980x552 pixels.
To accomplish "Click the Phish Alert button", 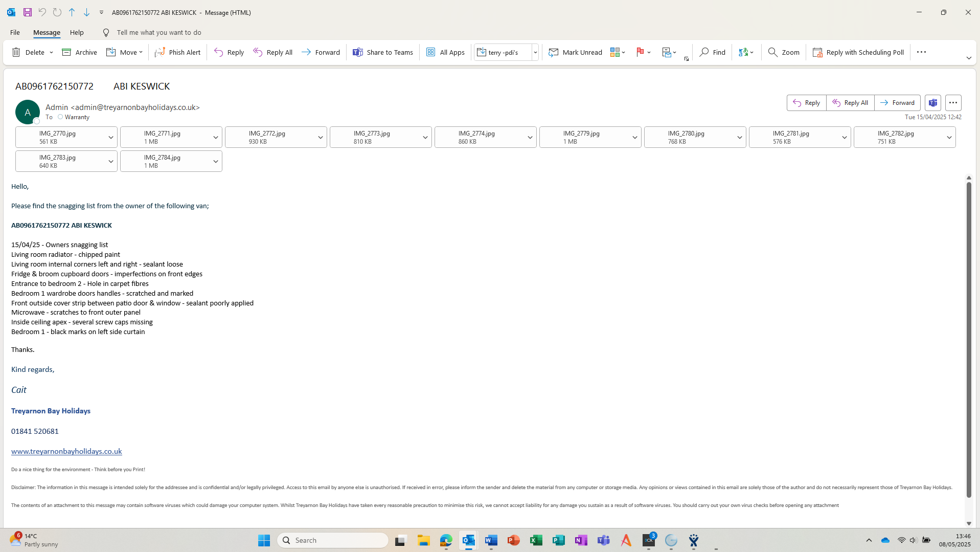I will click(x=178, y=52).
